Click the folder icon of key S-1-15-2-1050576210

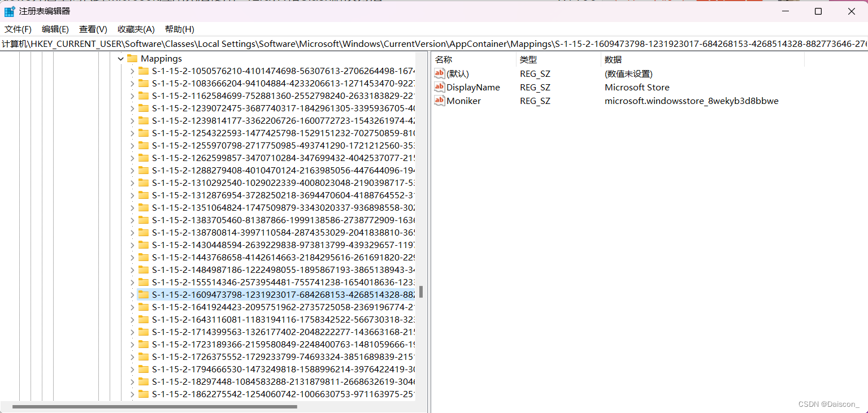(x=142, y=71)
